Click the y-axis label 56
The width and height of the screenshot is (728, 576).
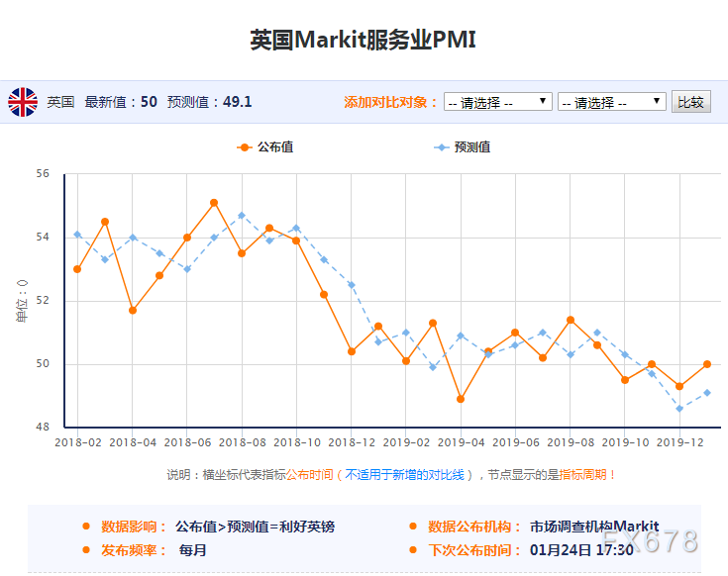click(43, 174)
